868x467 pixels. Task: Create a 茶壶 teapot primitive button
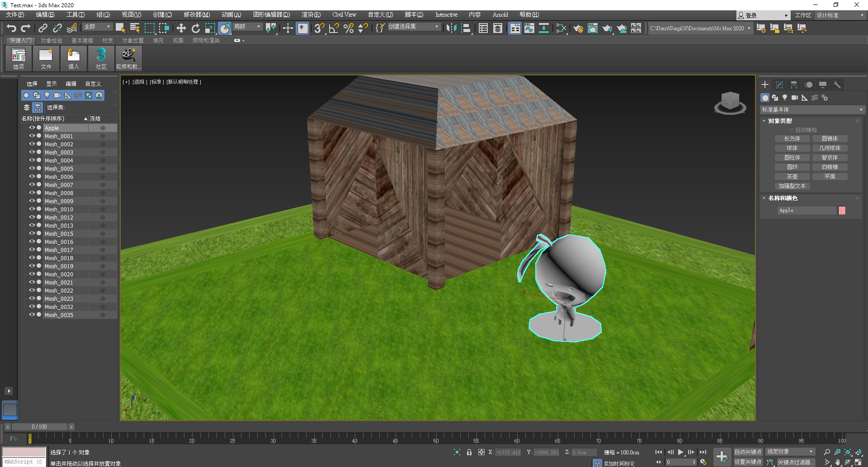pos(792,177)
